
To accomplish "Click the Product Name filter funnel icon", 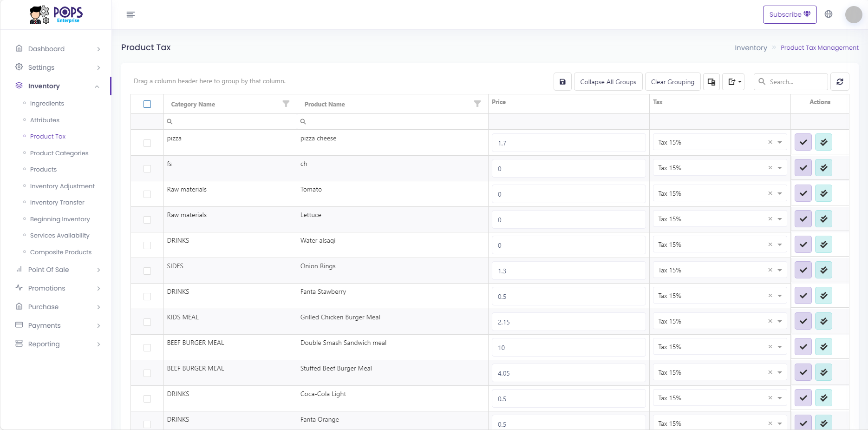I will pyautogui.click(x=477, y=104).
